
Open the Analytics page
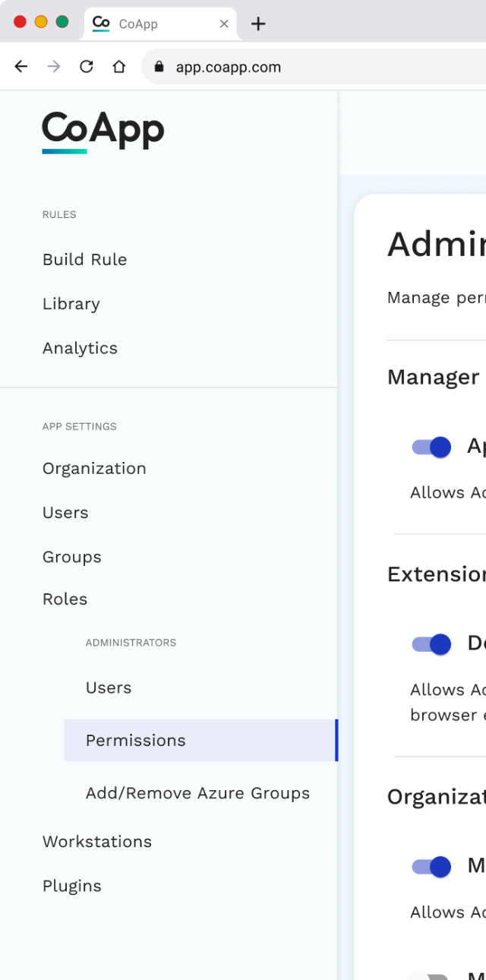[80, 348]
